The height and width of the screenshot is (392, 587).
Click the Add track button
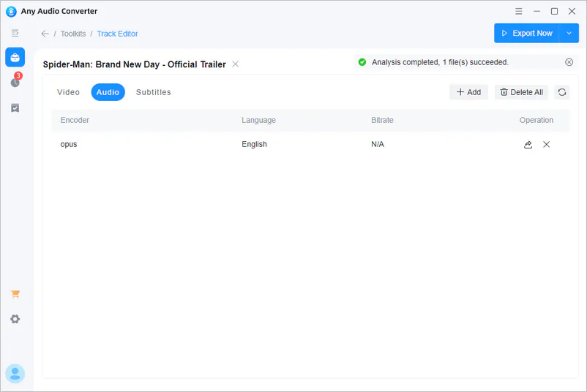(x=468, y=92)
